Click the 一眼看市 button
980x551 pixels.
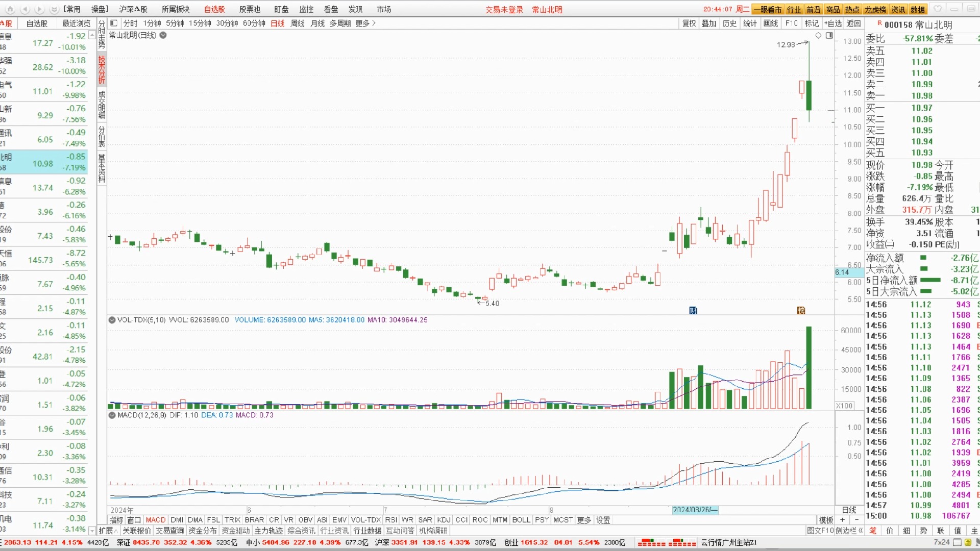click(768, 9)
